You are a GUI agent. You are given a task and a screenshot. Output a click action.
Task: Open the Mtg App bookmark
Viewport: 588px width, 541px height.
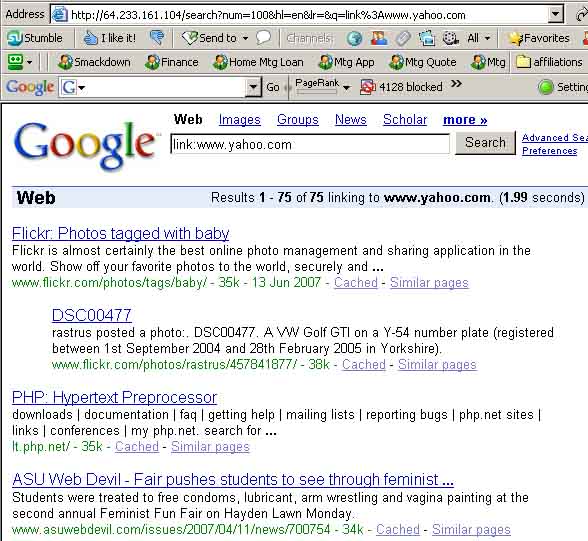(x=346, y=62)
